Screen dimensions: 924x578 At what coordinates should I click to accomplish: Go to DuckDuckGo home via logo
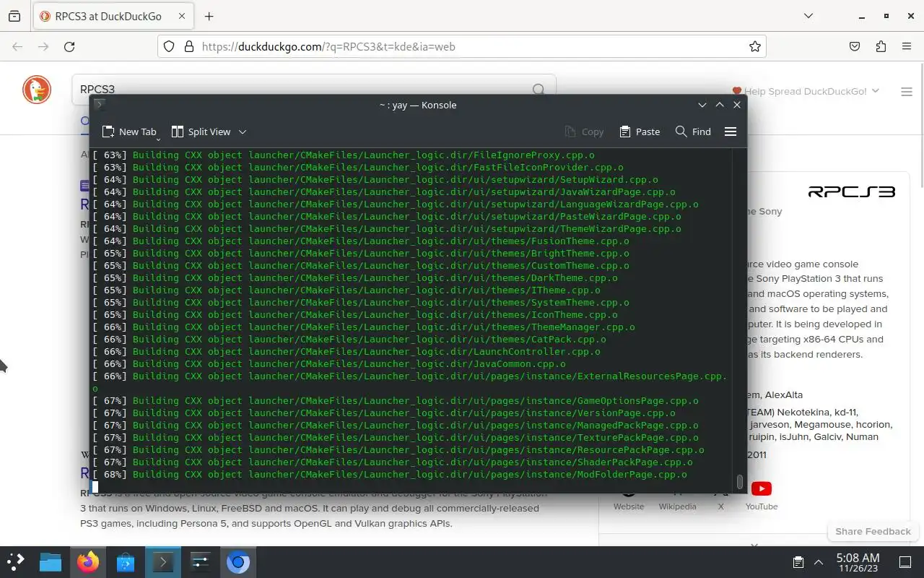tap(36, 90)
